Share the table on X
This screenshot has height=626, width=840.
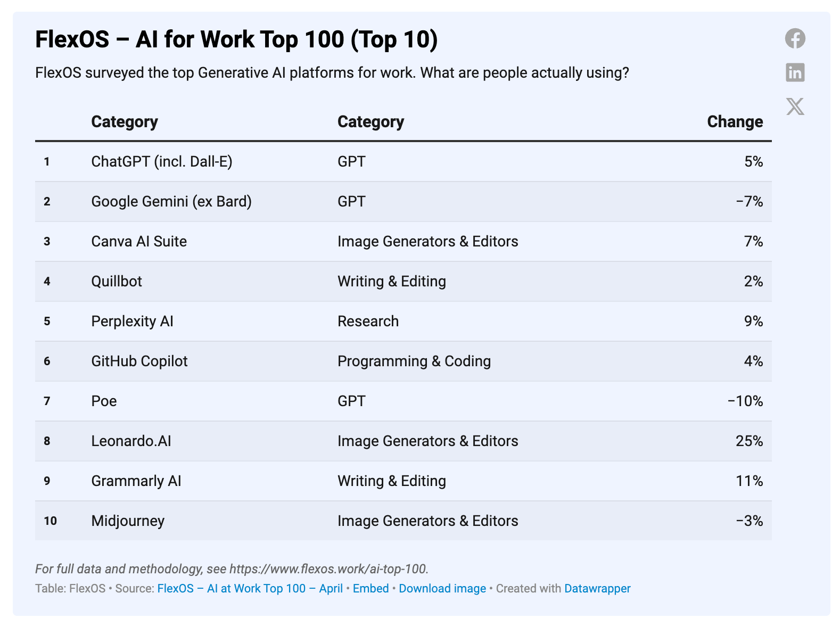(x=795, y=107)
